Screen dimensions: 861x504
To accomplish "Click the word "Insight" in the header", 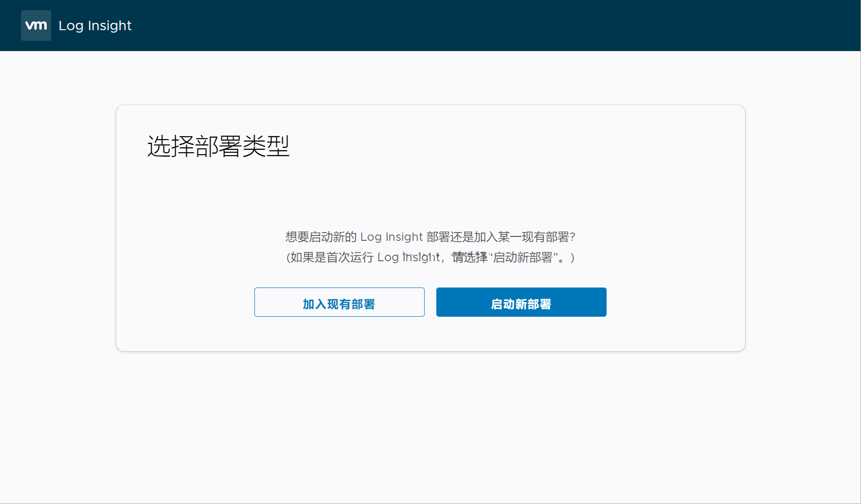I will (x=109, y=25).
